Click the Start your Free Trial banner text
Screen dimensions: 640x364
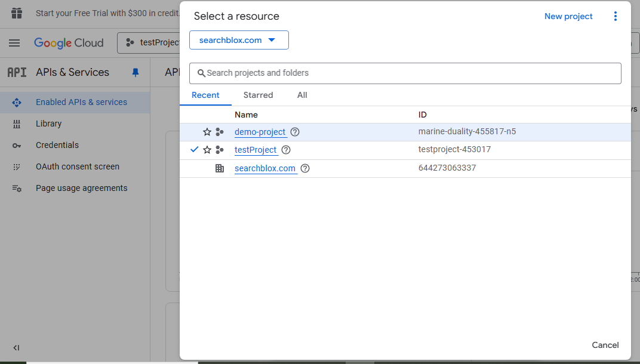[107, 13]
